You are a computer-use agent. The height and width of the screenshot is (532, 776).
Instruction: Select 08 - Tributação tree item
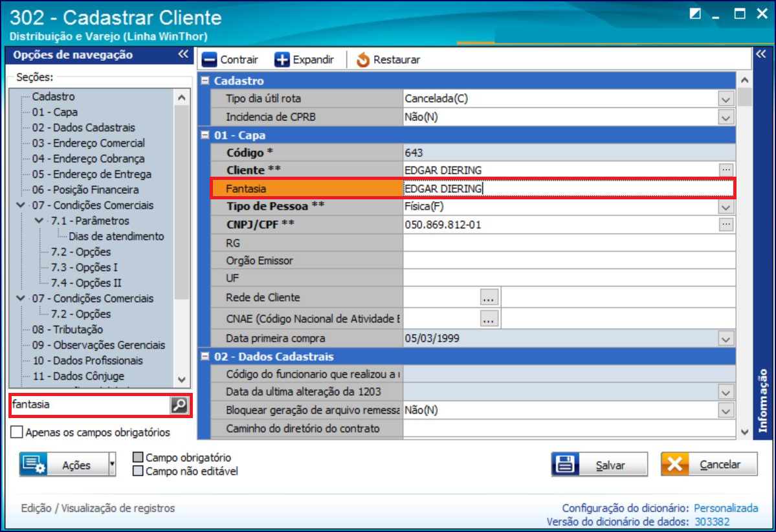click(67, 329)
